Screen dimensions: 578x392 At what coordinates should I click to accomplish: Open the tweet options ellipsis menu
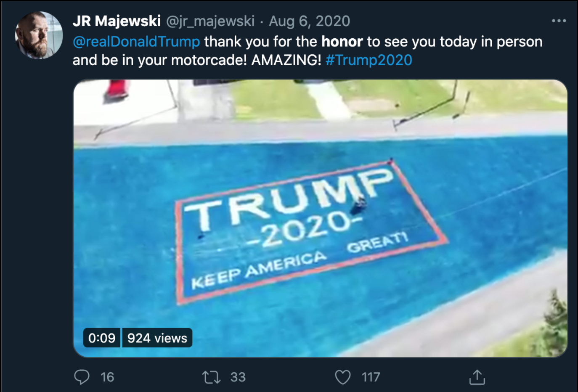point(558,20)
